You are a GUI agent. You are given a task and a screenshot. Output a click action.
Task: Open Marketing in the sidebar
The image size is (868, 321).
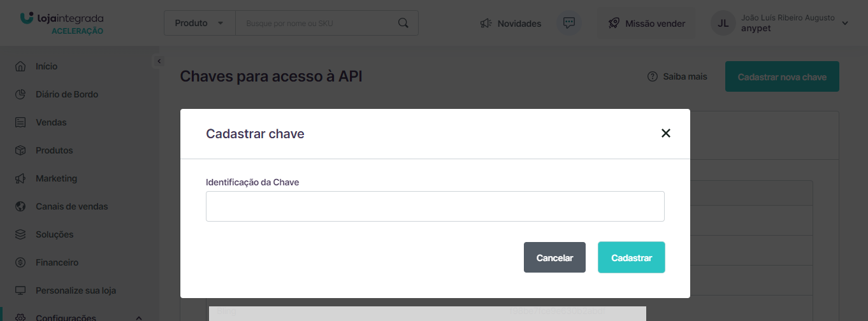[x=56, y=178]
